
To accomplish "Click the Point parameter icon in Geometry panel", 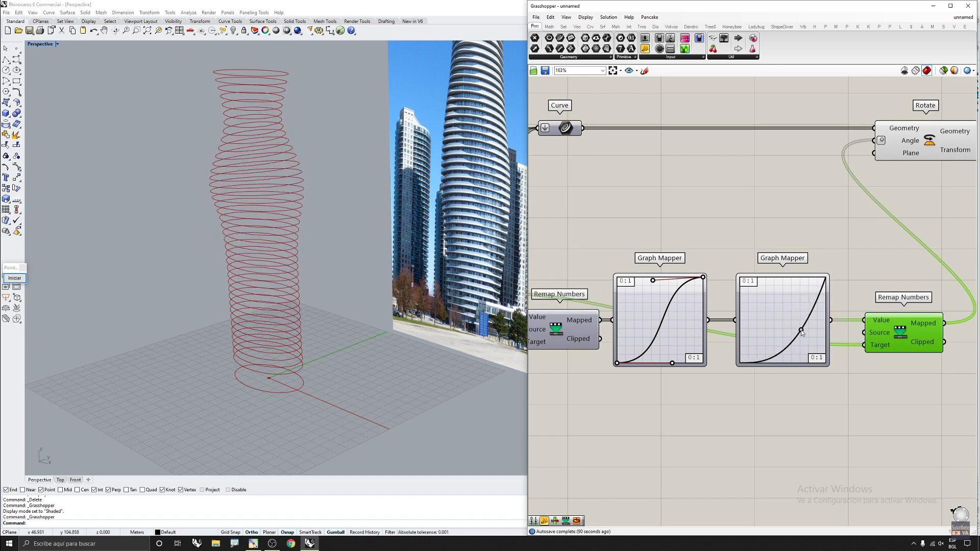I will (534, 38).
